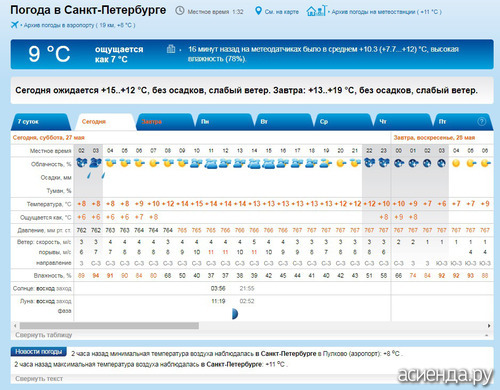500x390 pixels.
Task: Click Свернуть таблицу link
Action: (43, 335)
